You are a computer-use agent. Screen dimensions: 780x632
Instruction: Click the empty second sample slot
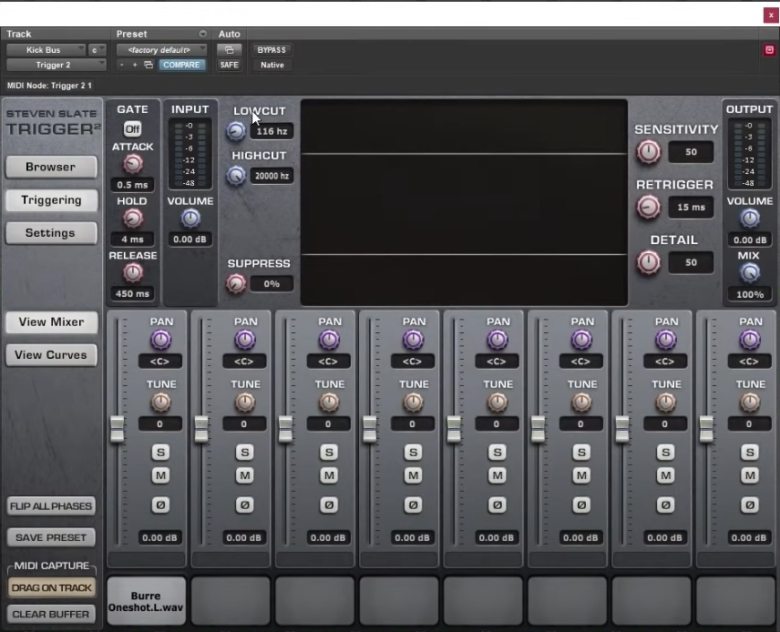point(230,601)
